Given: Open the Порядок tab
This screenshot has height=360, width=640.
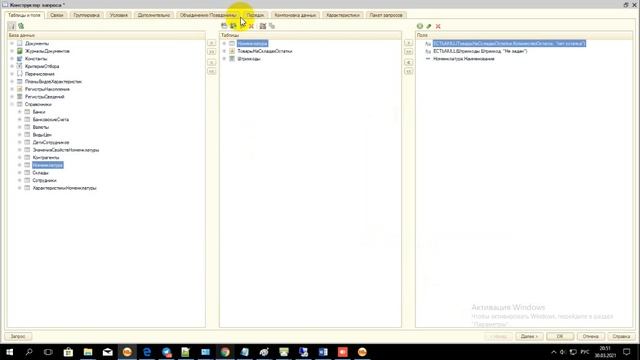Looking at the screenshot, I should pyautogui.click(x=255, y=15).
